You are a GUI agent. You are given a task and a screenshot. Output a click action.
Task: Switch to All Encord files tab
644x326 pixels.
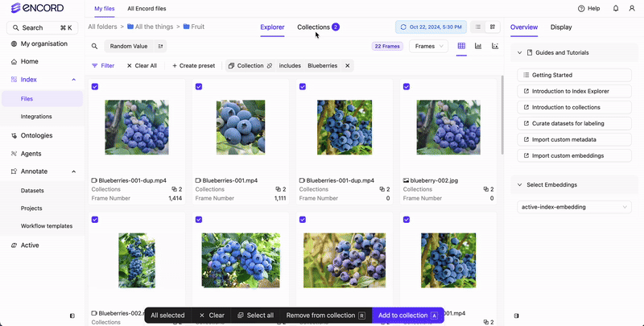tap(147, 9)
